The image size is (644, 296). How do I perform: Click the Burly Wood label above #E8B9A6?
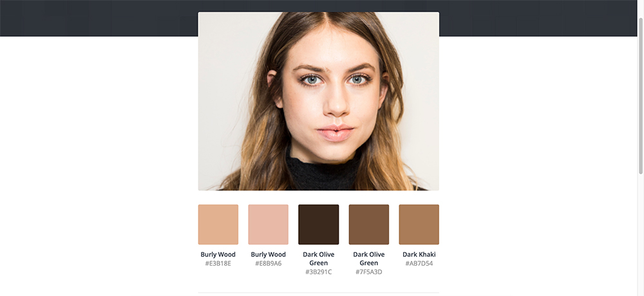pos(268,255)
